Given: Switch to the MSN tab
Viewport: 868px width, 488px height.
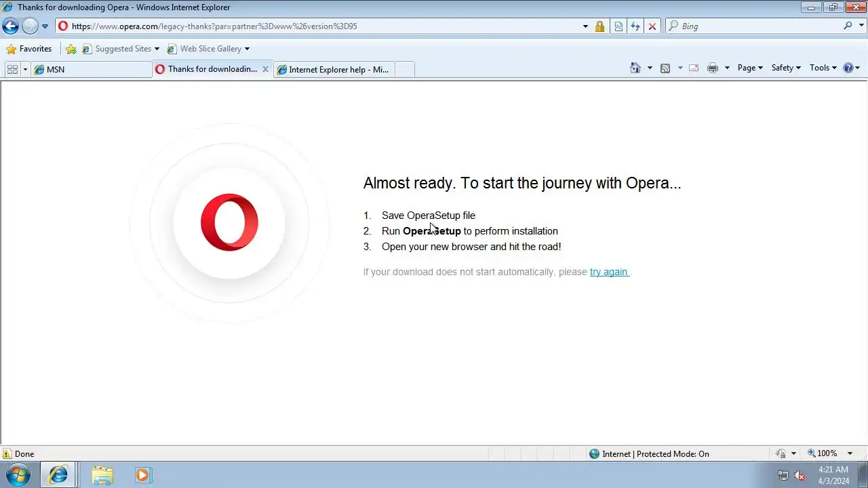Looking at the screenshot, I should pos(92,69).
